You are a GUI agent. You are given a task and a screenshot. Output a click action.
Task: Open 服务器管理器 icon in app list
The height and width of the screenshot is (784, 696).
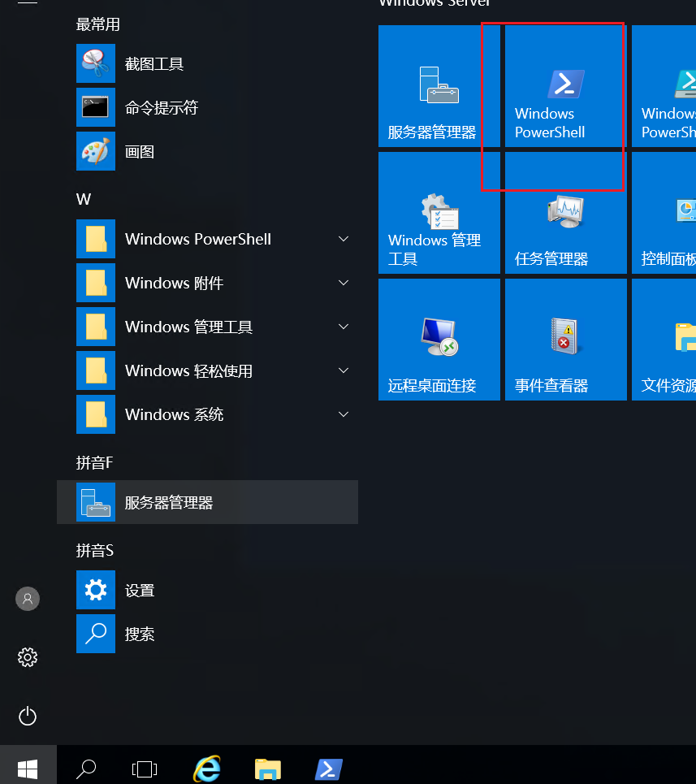click(96, 502)
